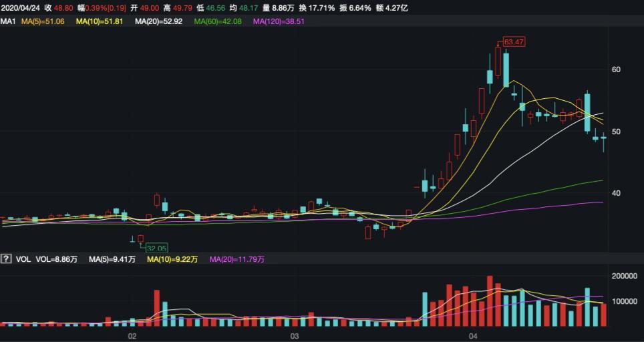
Task: Select the MA1 indicator label
Action: click(x=8, y=21)
